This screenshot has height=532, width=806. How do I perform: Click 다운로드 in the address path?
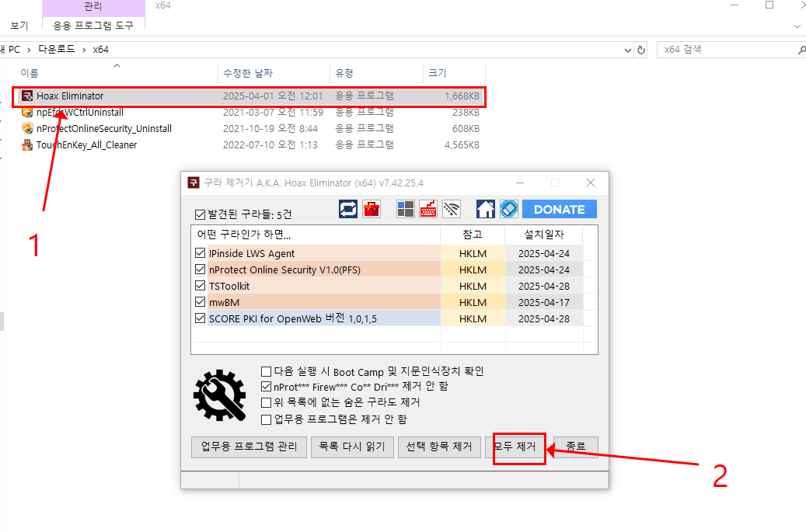click(57, 49)
